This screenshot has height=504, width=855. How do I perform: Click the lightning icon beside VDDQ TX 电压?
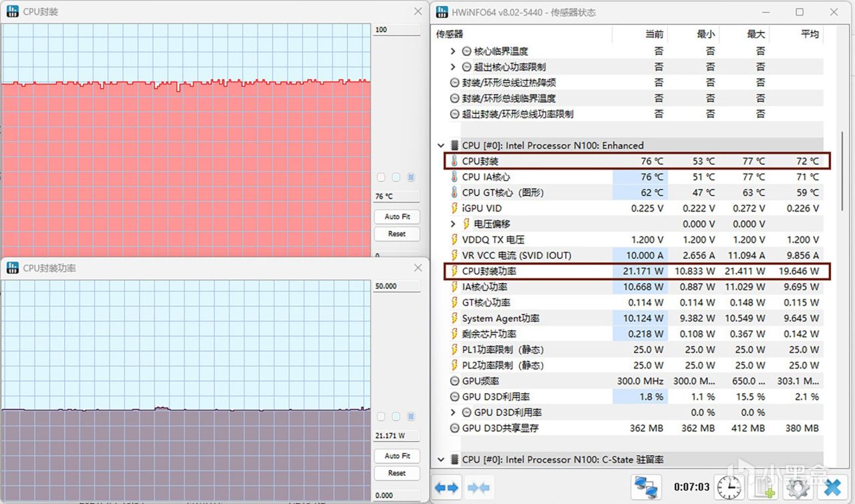pyautogui.click(x=454, y=240)
